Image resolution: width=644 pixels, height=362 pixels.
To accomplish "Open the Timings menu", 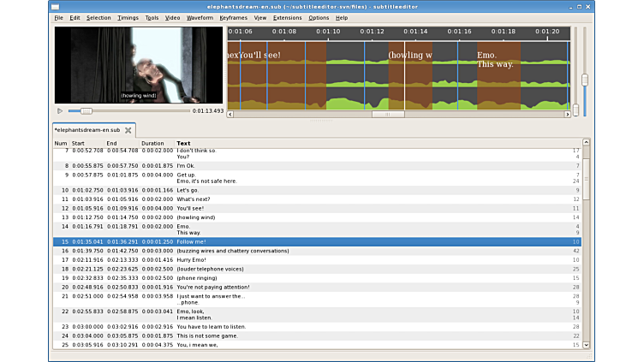I will [x=128, y=17].
